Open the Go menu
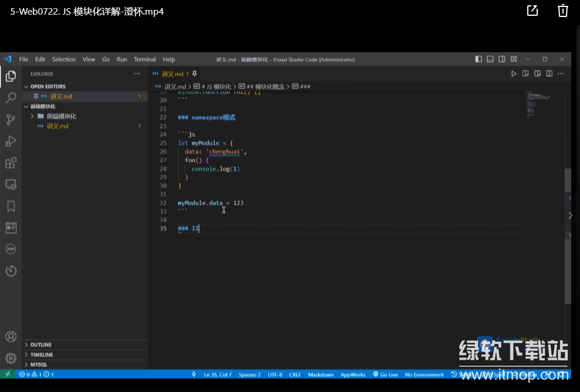This screenshot has height=392, width=580. (106, 59)
